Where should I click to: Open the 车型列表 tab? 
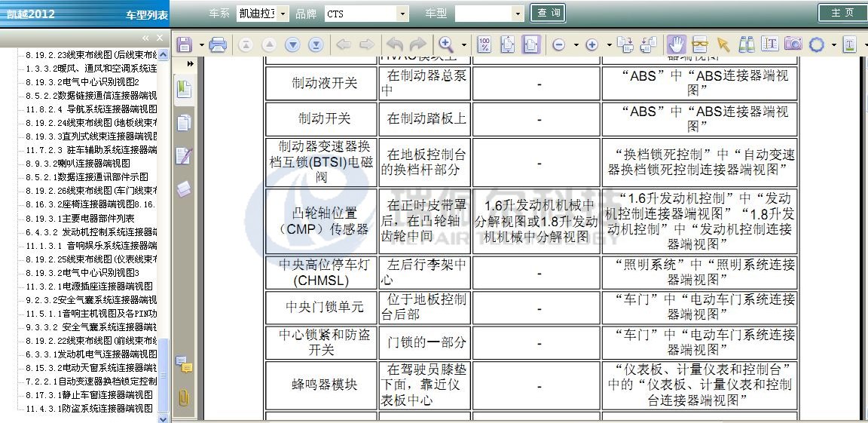click(147, 15)
